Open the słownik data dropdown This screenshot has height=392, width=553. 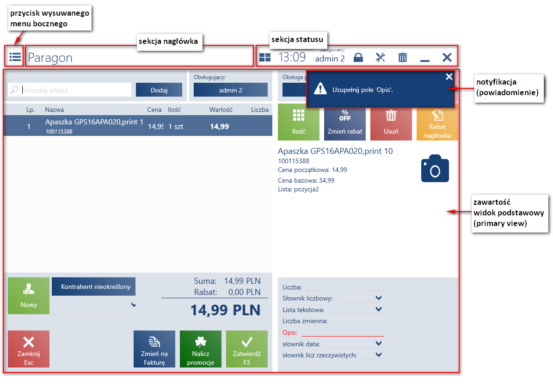[378, 343]
